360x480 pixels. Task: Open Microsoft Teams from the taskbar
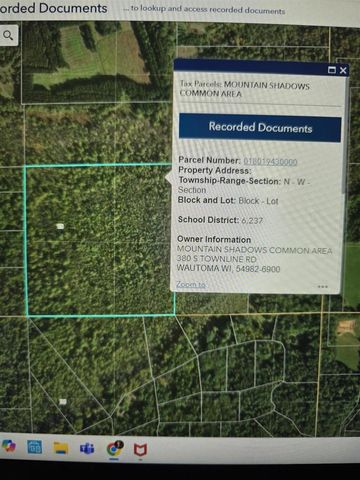[x=87, y=449]
